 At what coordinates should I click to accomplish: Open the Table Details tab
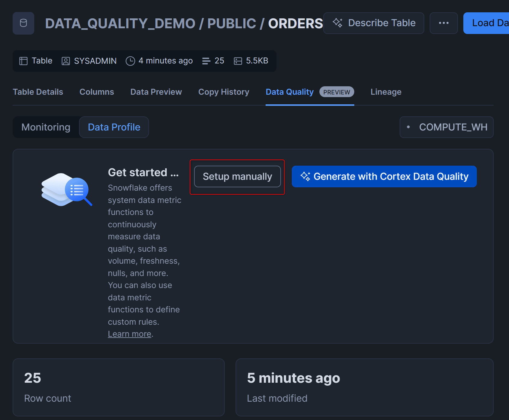tap(38, 92)
